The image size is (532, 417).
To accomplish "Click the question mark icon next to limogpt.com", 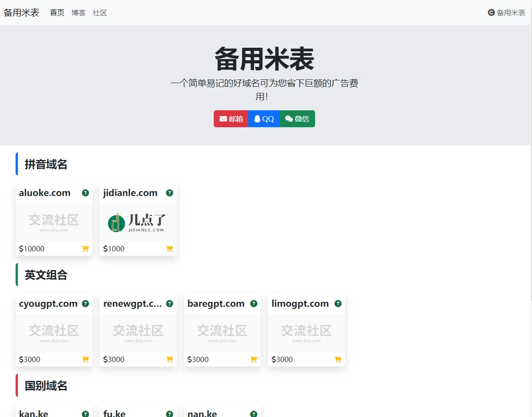I will [338, 304].
